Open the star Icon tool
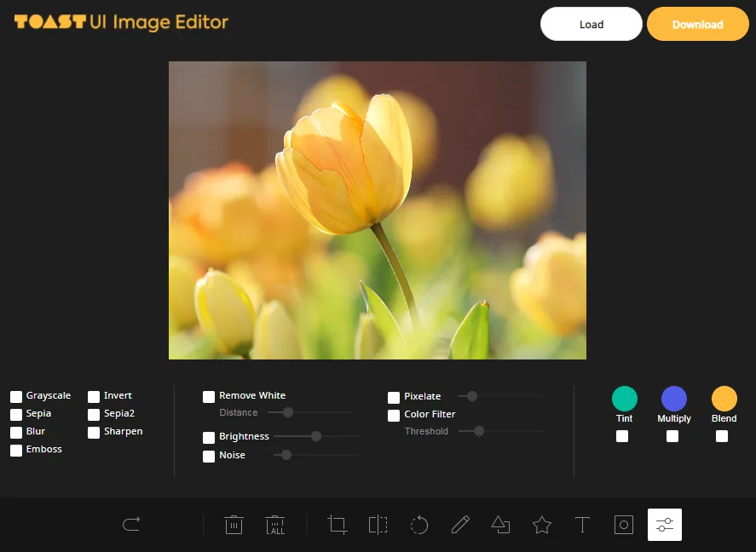This screenshot has width=756, height=552. pos(542,525)
